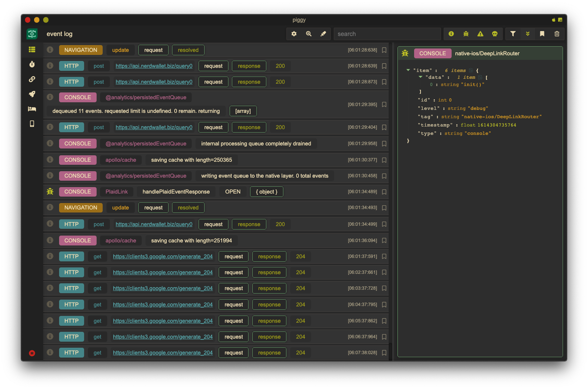Toggle auto-scroll double chevron down button
Screen dimensions: 588x389
[527, 34]
